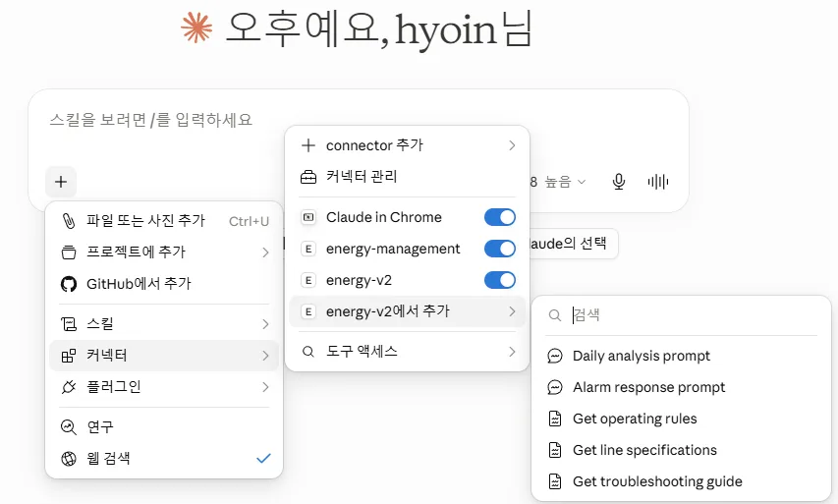The width and height of the screenshot is (838, 504).
Task: Click the plug icon for plugins
Action: 69,387
